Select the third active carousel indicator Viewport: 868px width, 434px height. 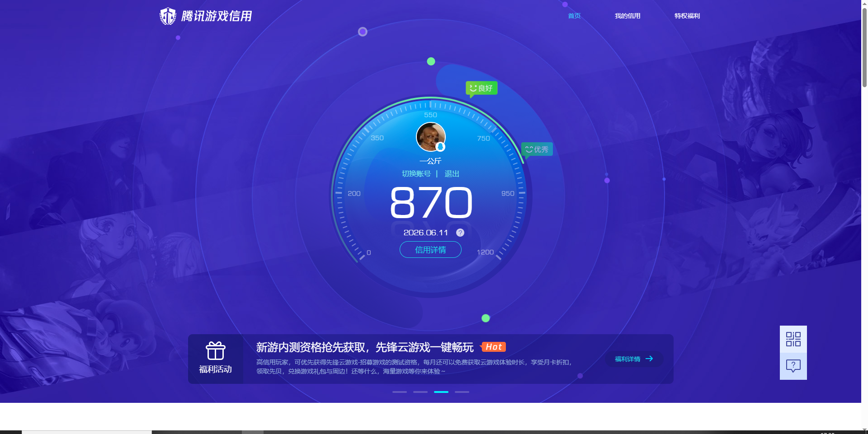coord(441,392)
